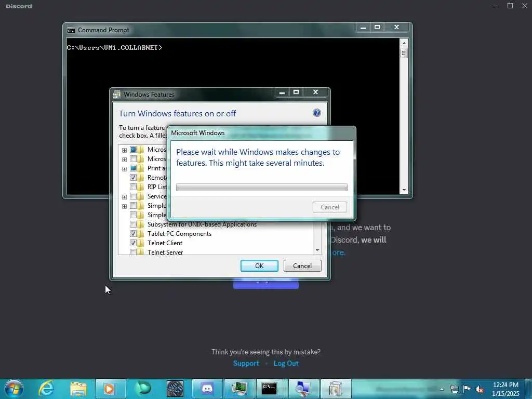
Task: Open the Action Center flag icon
Action: (467, 389)
